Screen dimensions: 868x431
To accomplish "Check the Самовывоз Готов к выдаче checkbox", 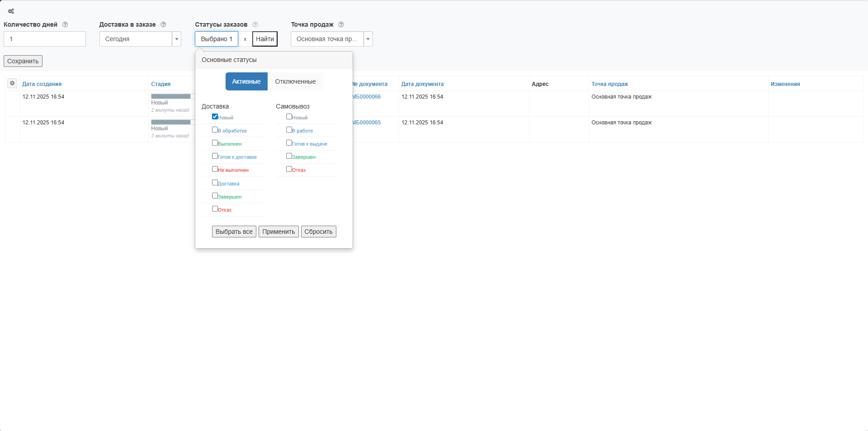I will click(x=289, y=143).
